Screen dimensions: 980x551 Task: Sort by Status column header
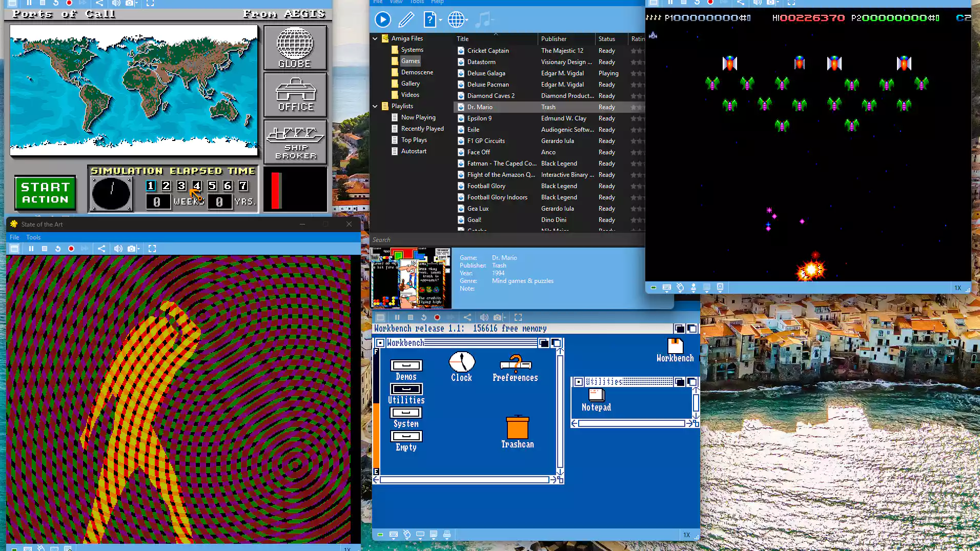[x=611, y=39]
